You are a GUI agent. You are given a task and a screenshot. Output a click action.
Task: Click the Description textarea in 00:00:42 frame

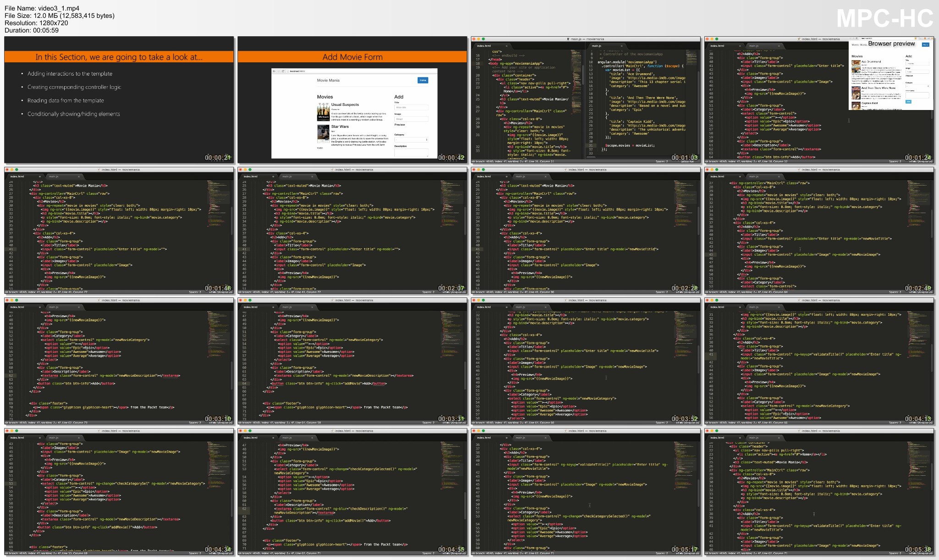click(411, 152)
